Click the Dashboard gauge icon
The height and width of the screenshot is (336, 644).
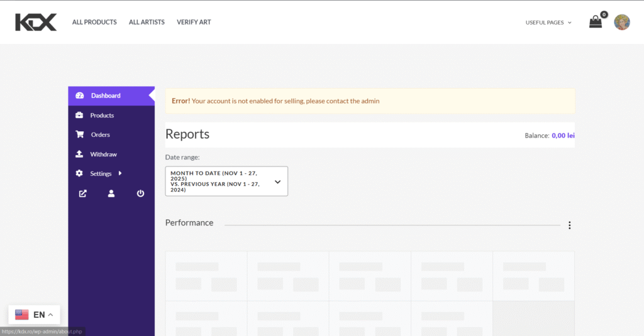pyautogui.click(x=80, y=96)
